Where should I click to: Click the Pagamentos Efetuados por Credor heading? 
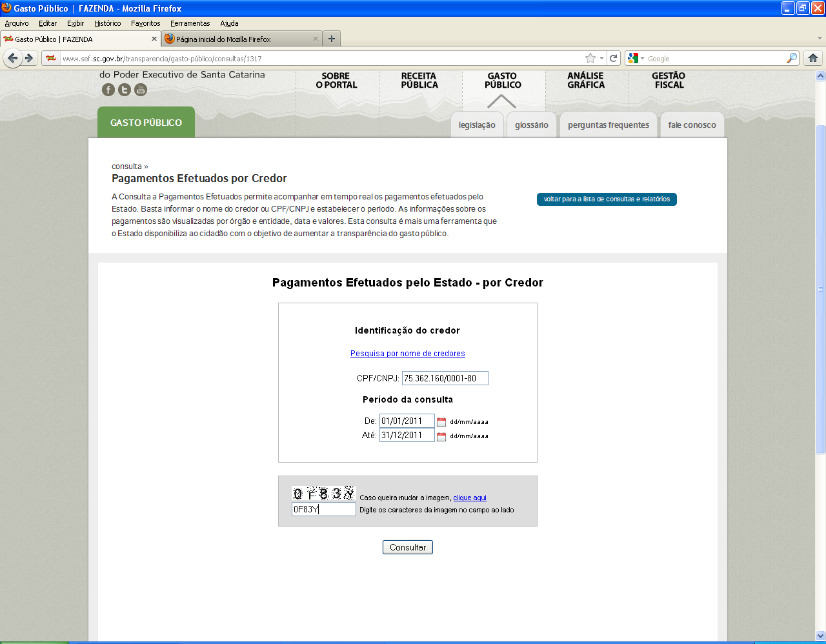click(199, 178)
